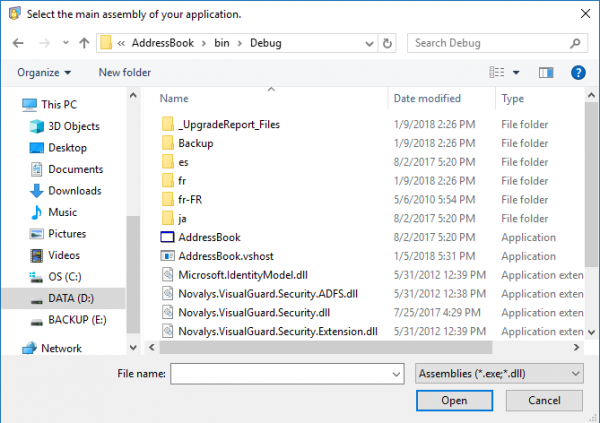This screenshot has width=600, height=423.
Task: Sort by Type column header
Action: point(513,99)
